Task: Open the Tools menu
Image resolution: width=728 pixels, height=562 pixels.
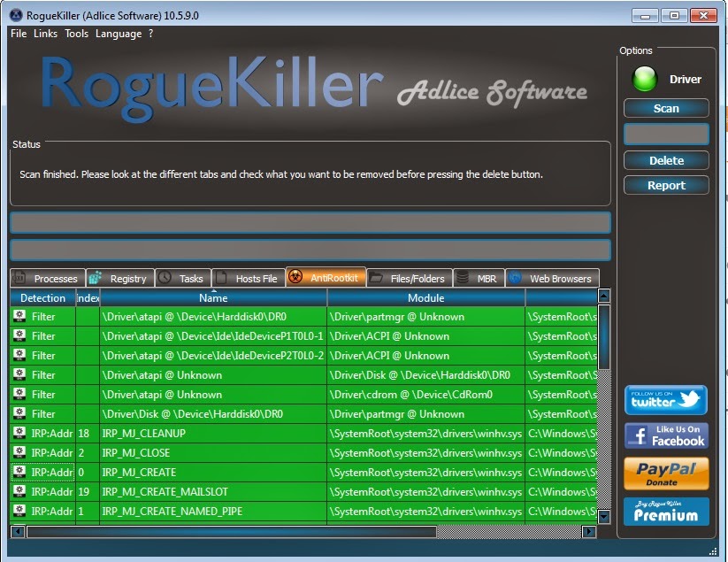Action: pos(77,34)
